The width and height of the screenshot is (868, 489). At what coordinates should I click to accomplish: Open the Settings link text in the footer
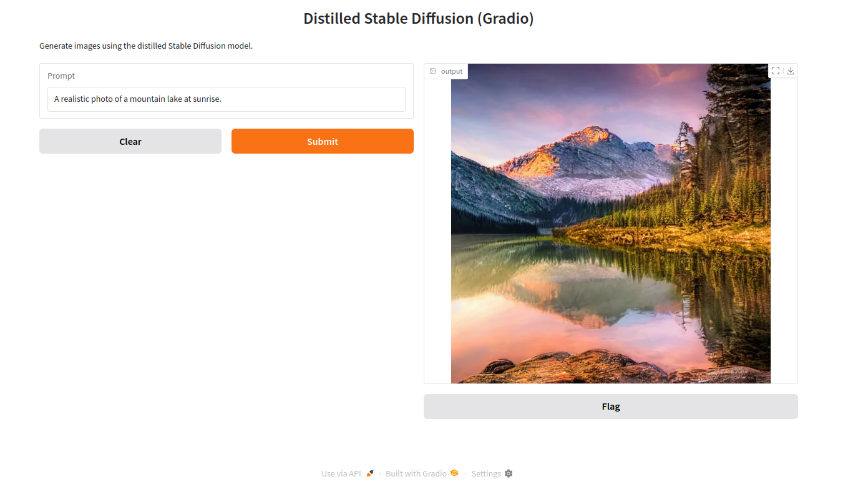click(486, 473)
